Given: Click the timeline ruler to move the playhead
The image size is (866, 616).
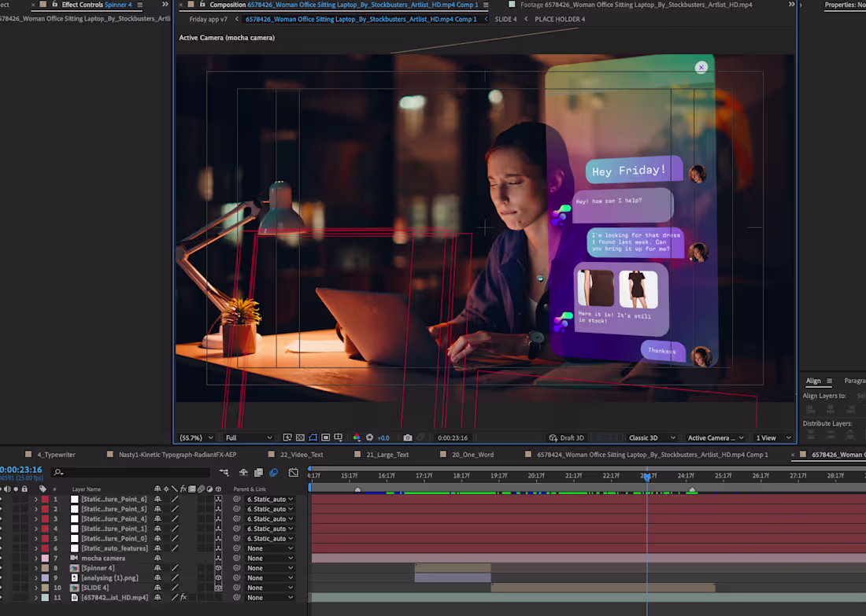Looking at the screenshot, I should (472, 476).
